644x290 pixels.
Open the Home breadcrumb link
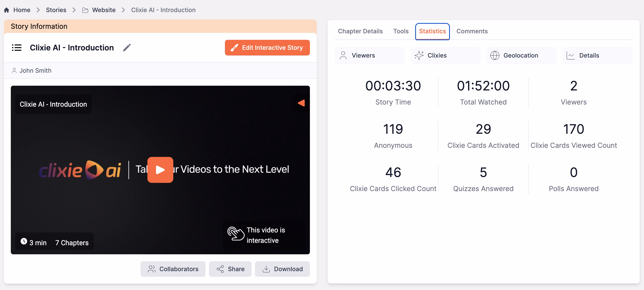(x=22, y=10)
